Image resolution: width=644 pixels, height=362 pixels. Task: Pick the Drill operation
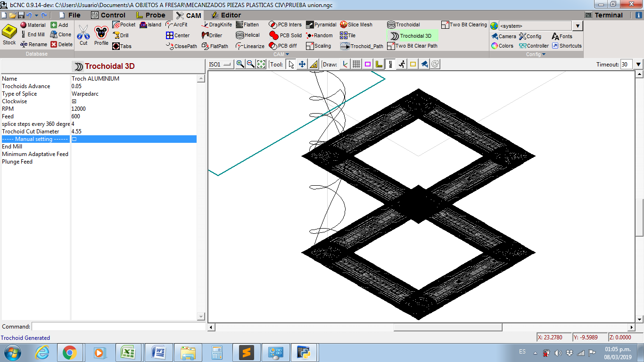(x=121, y=35)
